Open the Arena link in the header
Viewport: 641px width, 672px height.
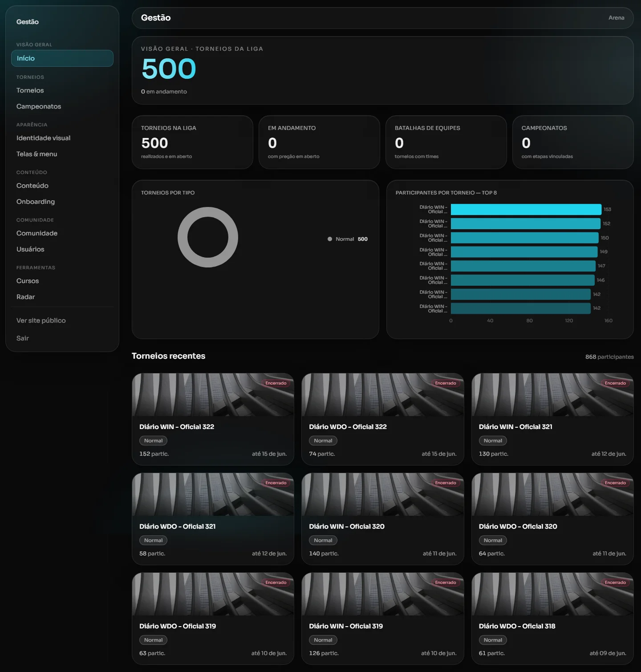click(x=616, y=18)
